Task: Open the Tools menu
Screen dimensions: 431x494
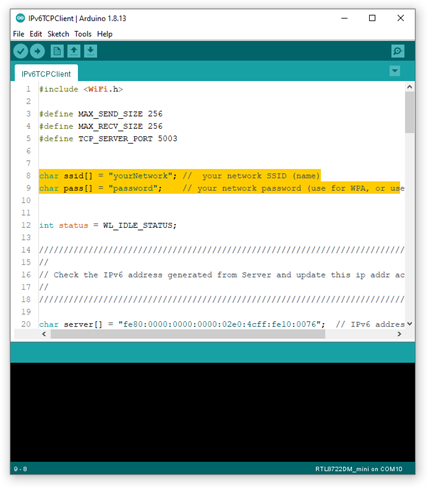Action: tap(83, 34)
